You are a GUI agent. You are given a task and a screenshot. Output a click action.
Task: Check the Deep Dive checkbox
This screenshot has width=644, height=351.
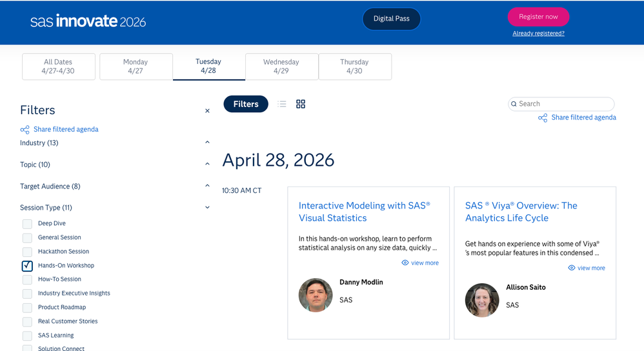click(x=27, y=224)
